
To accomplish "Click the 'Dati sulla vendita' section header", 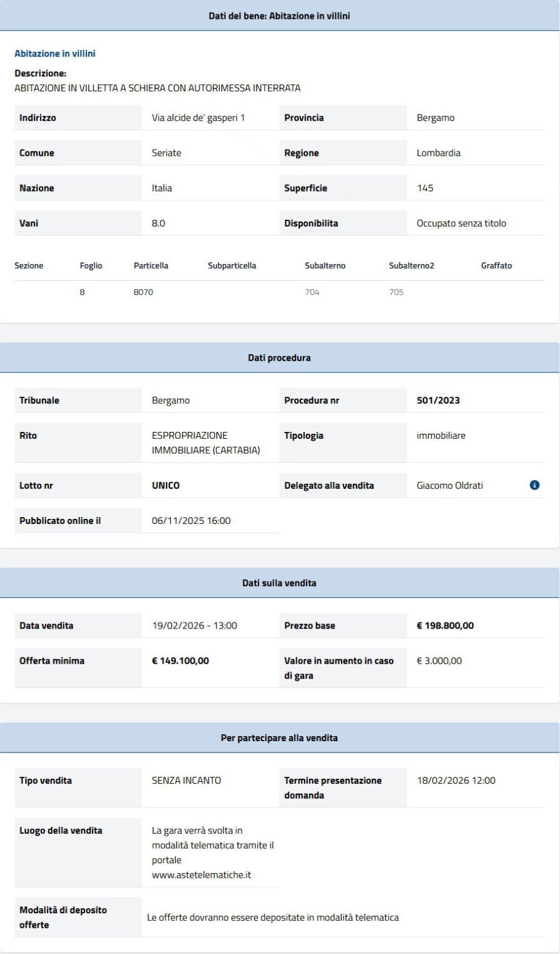I will coord(279,583).
